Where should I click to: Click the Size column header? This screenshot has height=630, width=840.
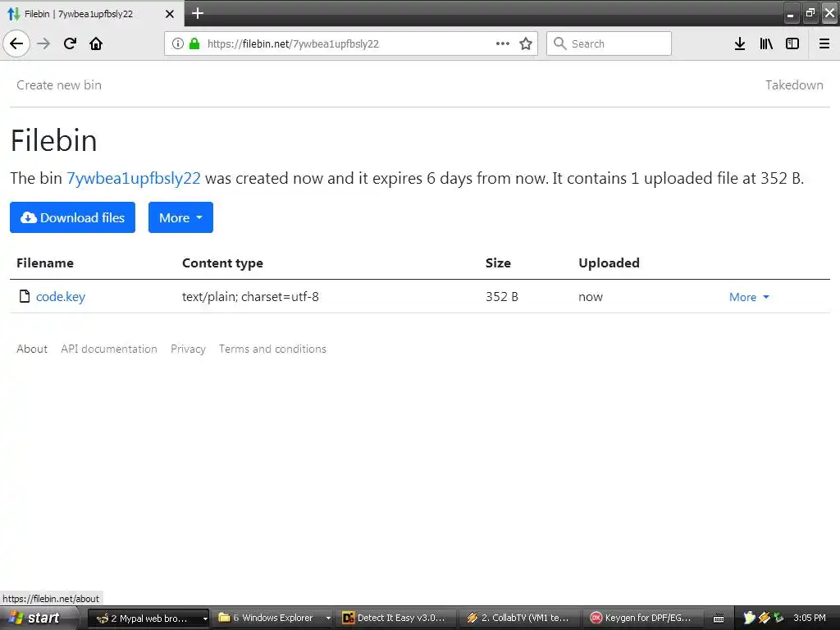[498, 263]
